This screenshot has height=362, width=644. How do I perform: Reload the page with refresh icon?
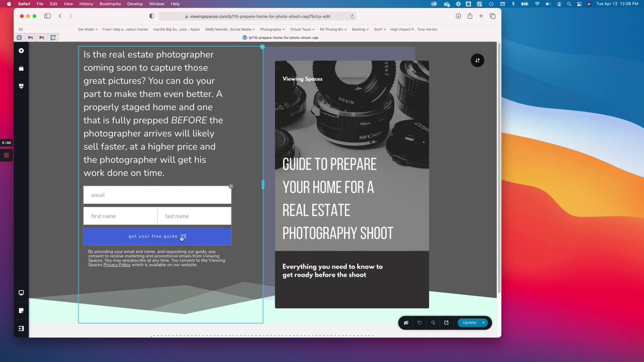point(352,17)
